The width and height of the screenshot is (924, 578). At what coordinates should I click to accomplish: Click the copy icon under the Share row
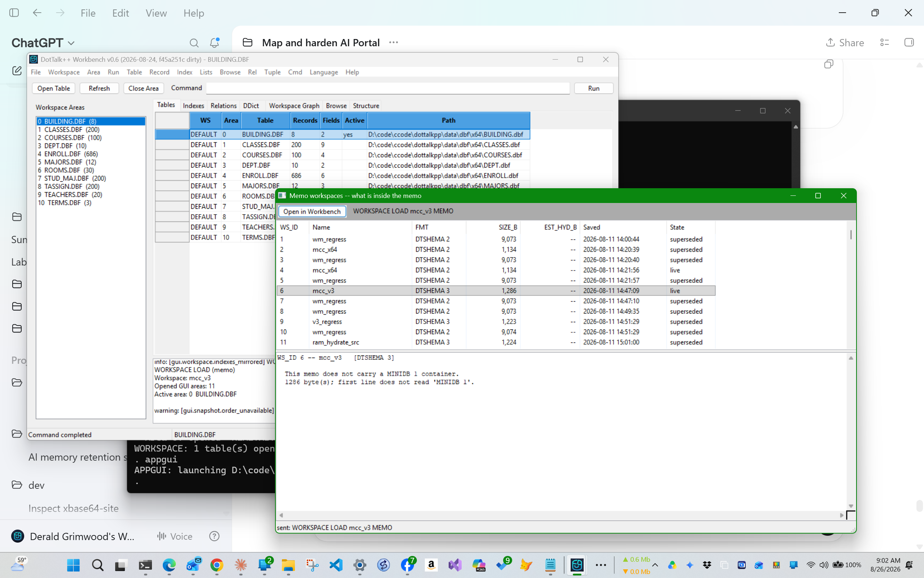(829, 64)
